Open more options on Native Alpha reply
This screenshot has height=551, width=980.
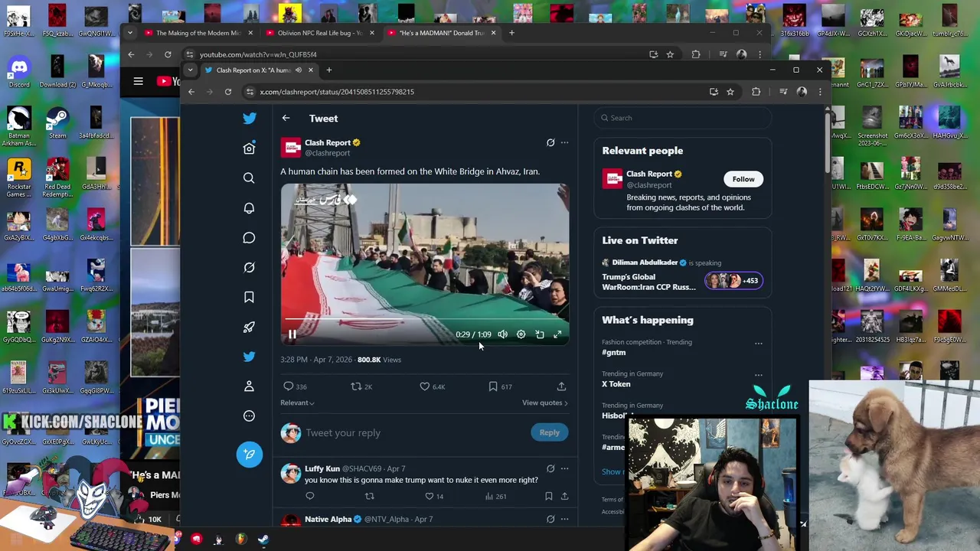(564, 519)
